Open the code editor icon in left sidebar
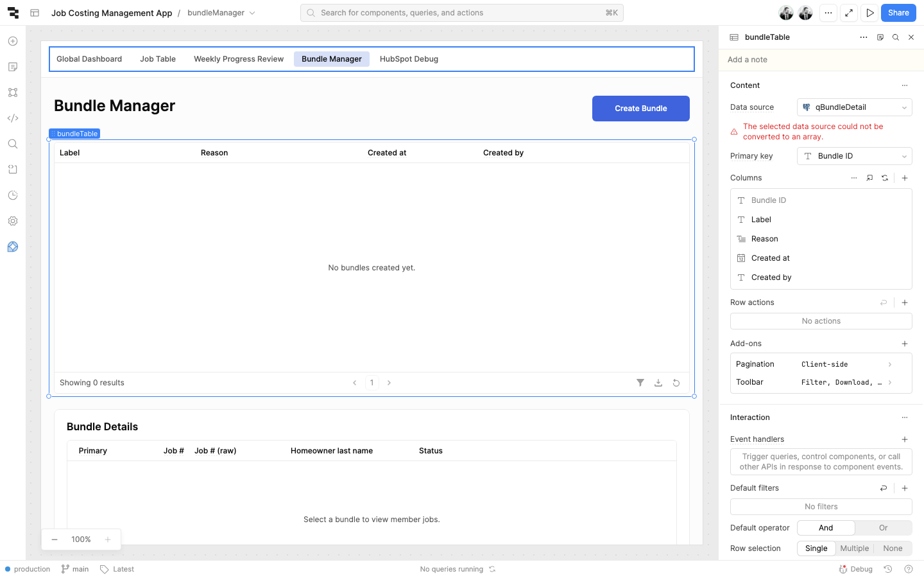This screenshot has width=924, height=578. point(13,118)
